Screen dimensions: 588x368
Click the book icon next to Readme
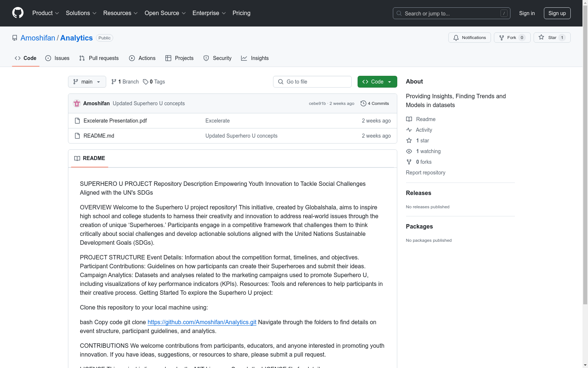[x=409, y=119]
